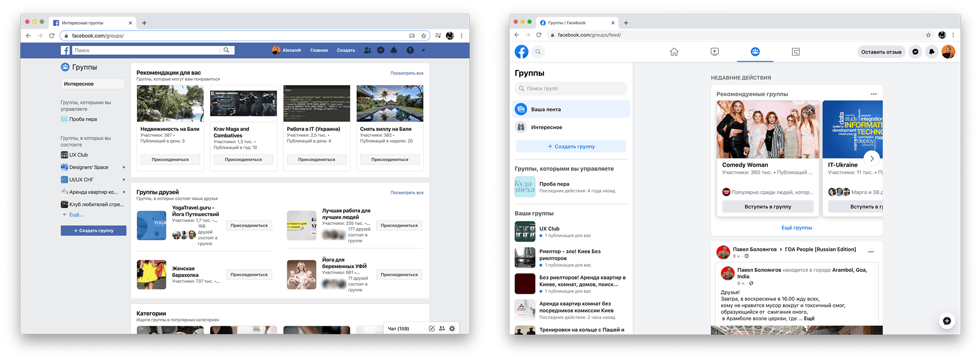Click the next arrow on recommended groups carousel
The width and height of the screenshot is (980, 361).
pos(871,158)
